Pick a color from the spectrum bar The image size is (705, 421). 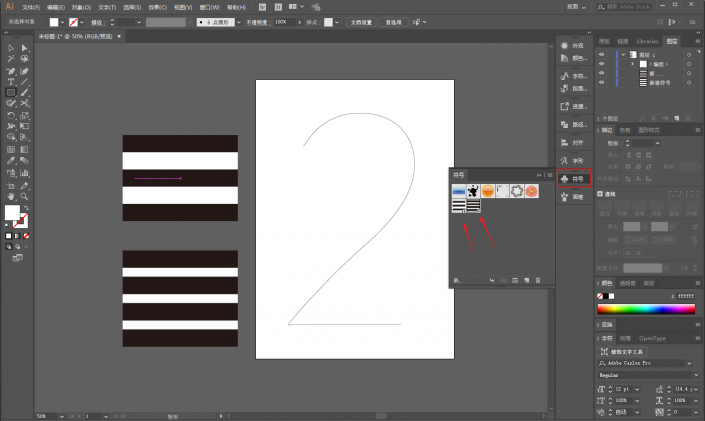click(x=646, y=309)
